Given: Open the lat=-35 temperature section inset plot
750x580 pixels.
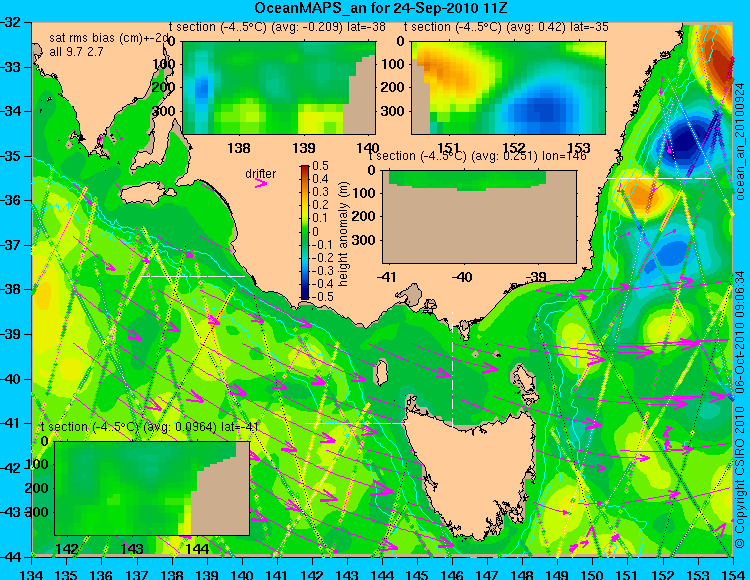Looking at the screenshot, I should [x=508, y=88].
